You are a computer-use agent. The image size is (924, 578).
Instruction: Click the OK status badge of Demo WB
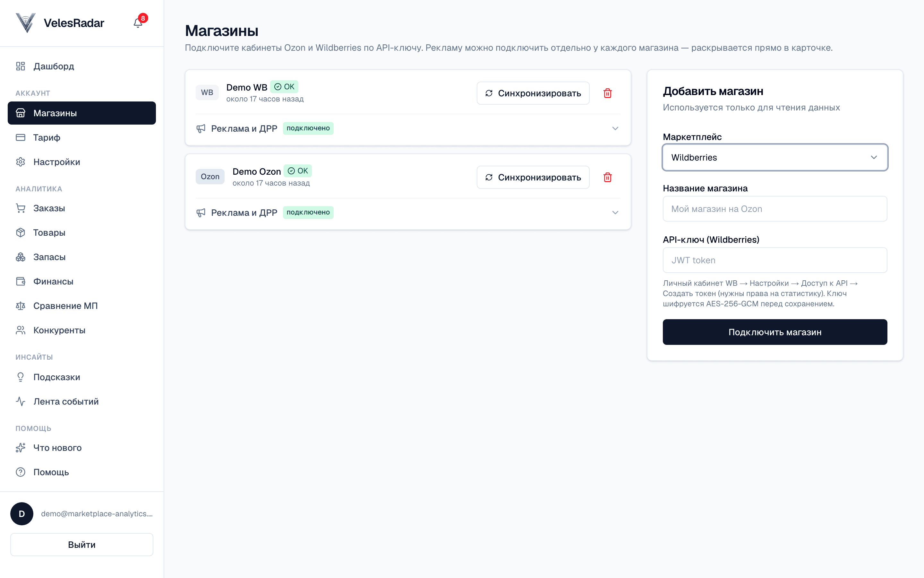(284, 87)
